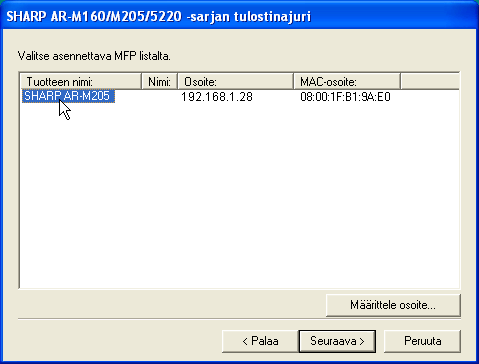This screenshot has height=364, width=479.
Task: Cancel setup with the Peruuta button
Action: pos(422,341)
